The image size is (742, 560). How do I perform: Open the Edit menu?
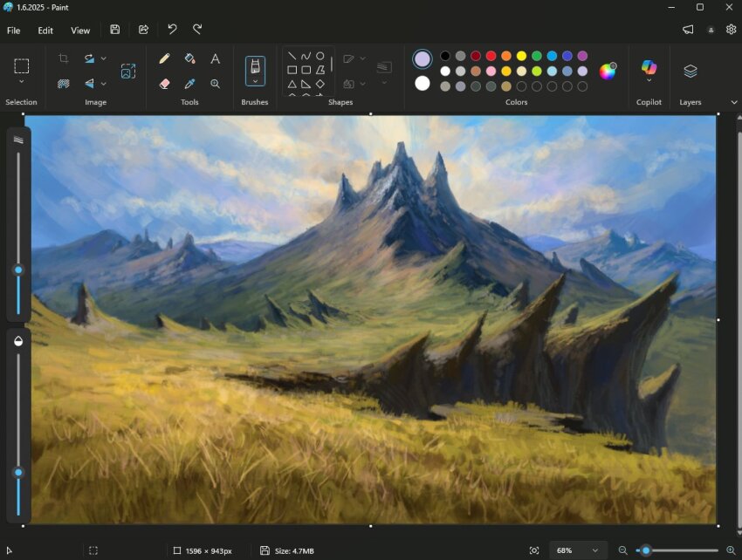click(x=45, y=31)
